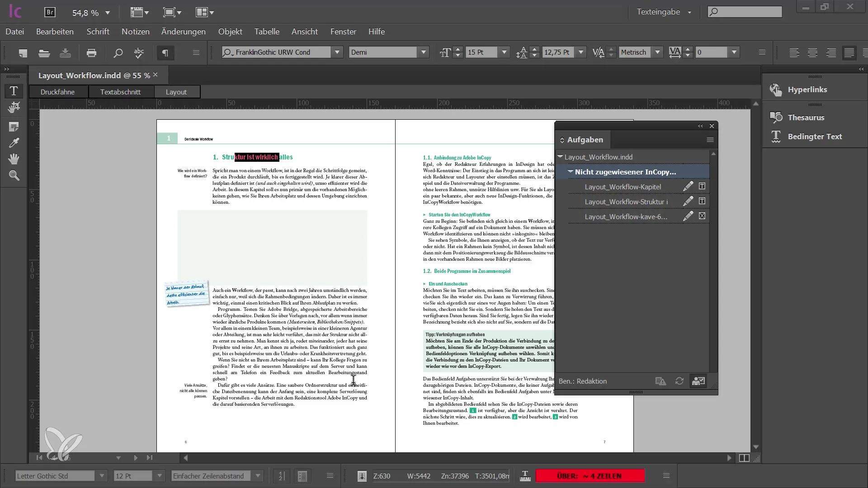
Task: Click the delete icon next to Layout_Workflow-kave-6
Action: click(x=702, y=216)
